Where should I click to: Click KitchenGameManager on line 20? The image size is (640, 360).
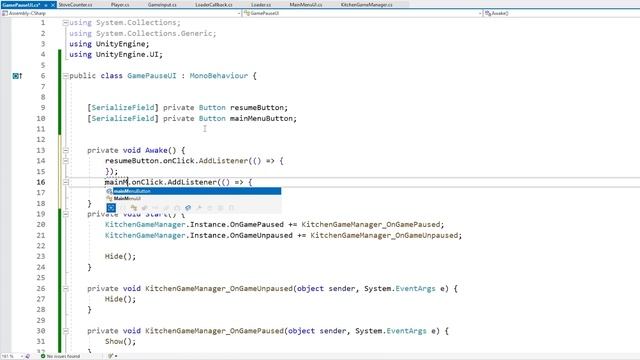[145, 224]
